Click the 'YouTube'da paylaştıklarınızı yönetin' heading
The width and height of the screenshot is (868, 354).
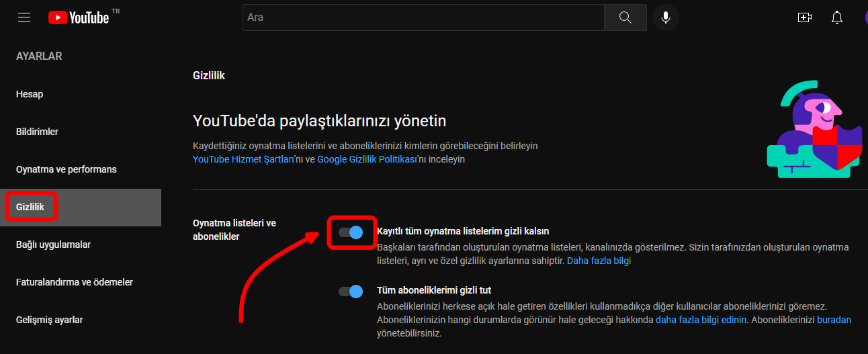click(320, 121)
